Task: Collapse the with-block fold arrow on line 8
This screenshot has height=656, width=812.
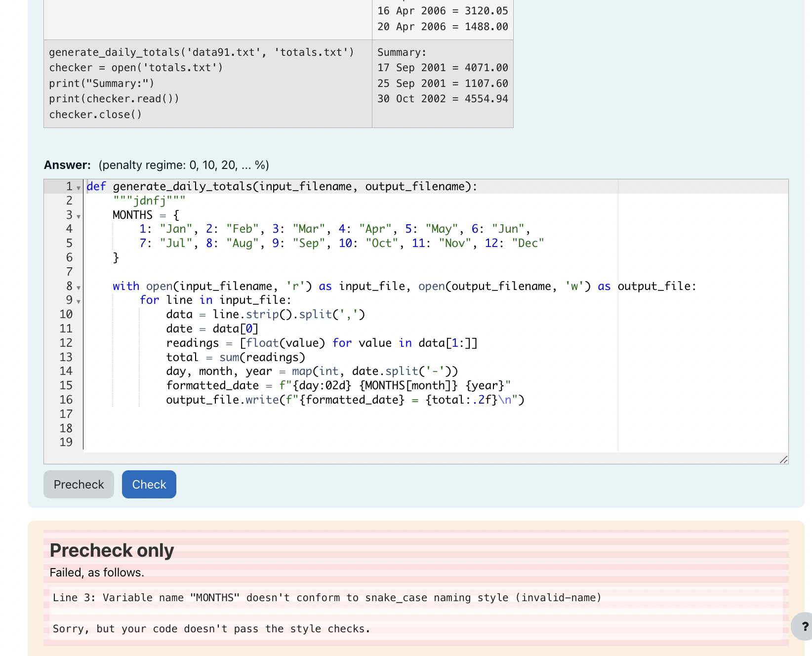Action: (x=79, y=287)
